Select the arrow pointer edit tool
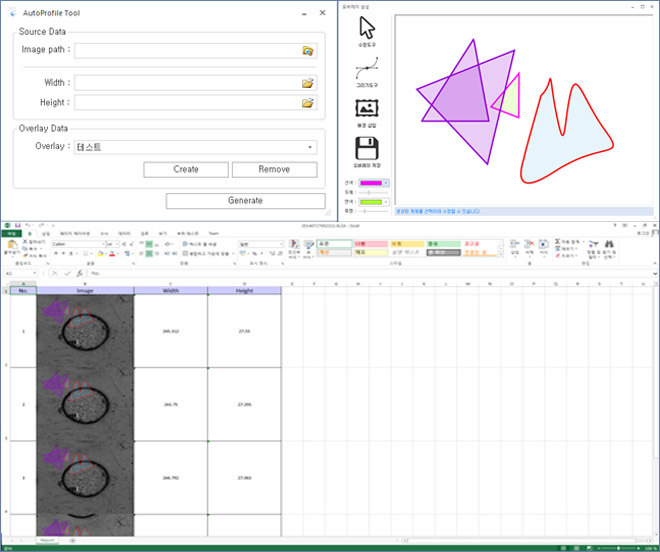 367,28
